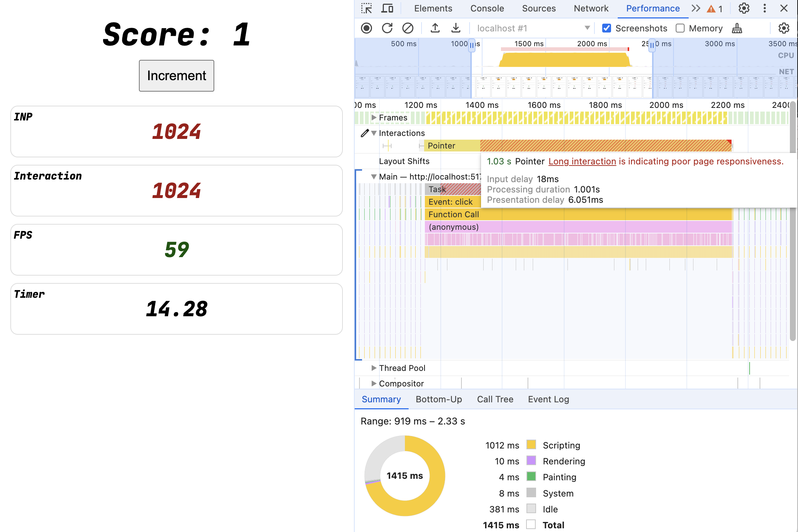Toggle the Screenshots checkbox
Image resolution: width=798 pixels, height=532 pixels.
606,27
